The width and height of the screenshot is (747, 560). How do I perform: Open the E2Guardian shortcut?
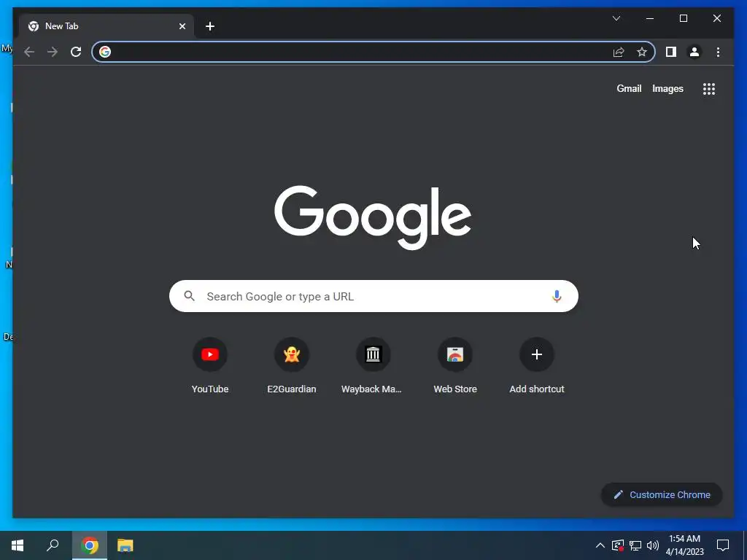pyautogui.click(x=292, y=366)
